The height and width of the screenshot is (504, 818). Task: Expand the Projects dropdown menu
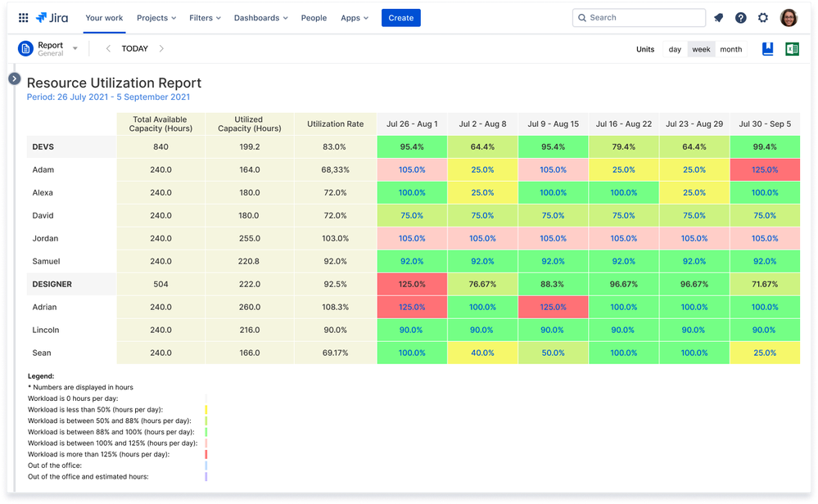pos(156,18)
